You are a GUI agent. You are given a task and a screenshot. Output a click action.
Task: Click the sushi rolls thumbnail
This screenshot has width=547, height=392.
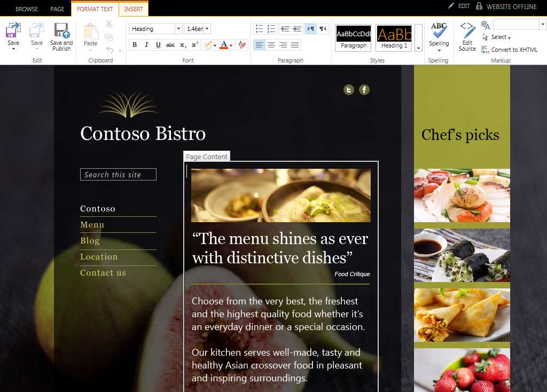(x=462, y=255)
